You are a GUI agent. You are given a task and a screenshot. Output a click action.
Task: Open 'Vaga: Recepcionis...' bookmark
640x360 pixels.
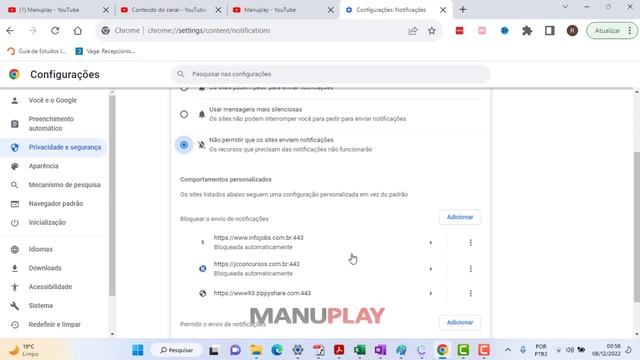point(105,51)
